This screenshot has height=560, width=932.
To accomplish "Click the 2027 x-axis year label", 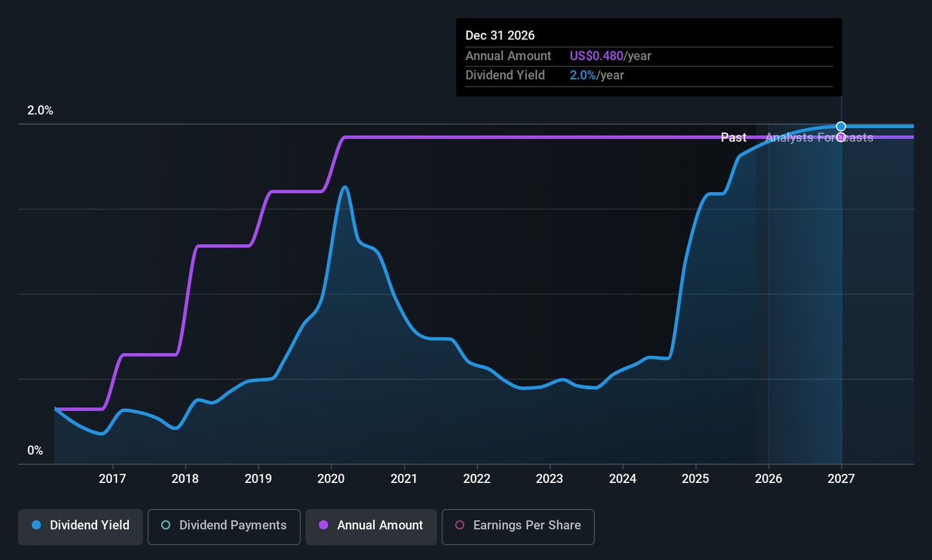I will [841, 479].
